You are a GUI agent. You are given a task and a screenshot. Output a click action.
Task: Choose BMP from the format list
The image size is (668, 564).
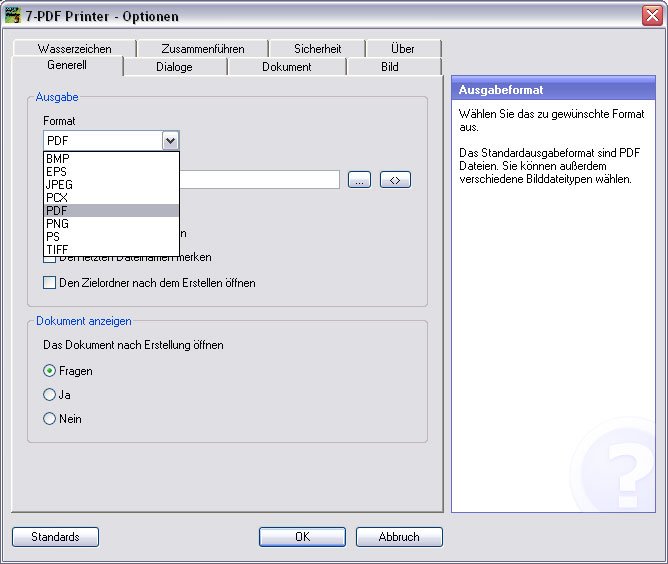pyautogui.click(x=111, y=158)
